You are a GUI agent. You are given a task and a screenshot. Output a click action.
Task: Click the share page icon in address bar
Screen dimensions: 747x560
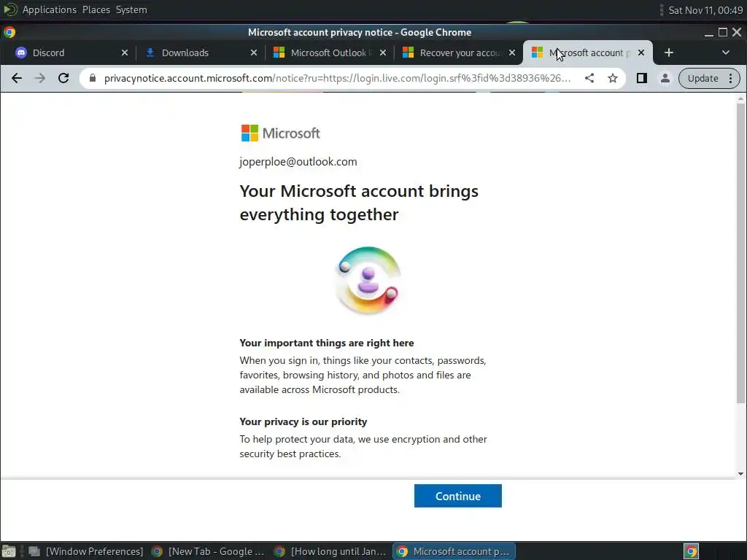coord(589,78)
